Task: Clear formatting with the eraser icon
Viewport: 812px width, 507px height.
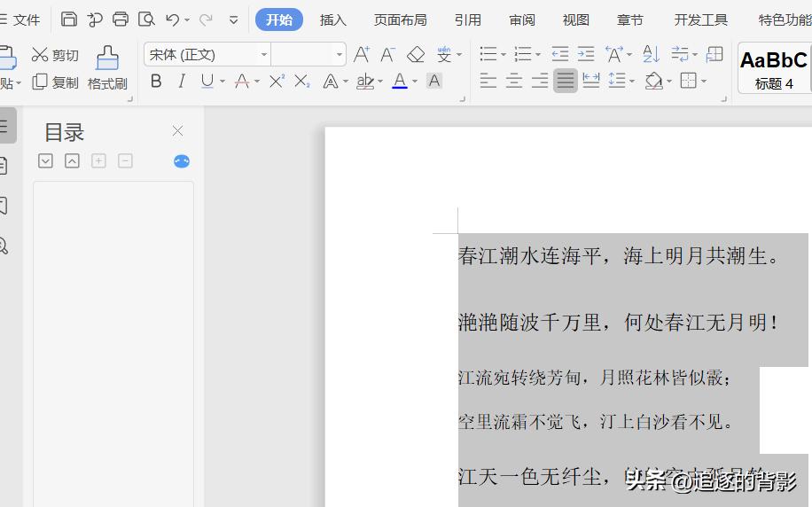Action: [x=416, y=54]
